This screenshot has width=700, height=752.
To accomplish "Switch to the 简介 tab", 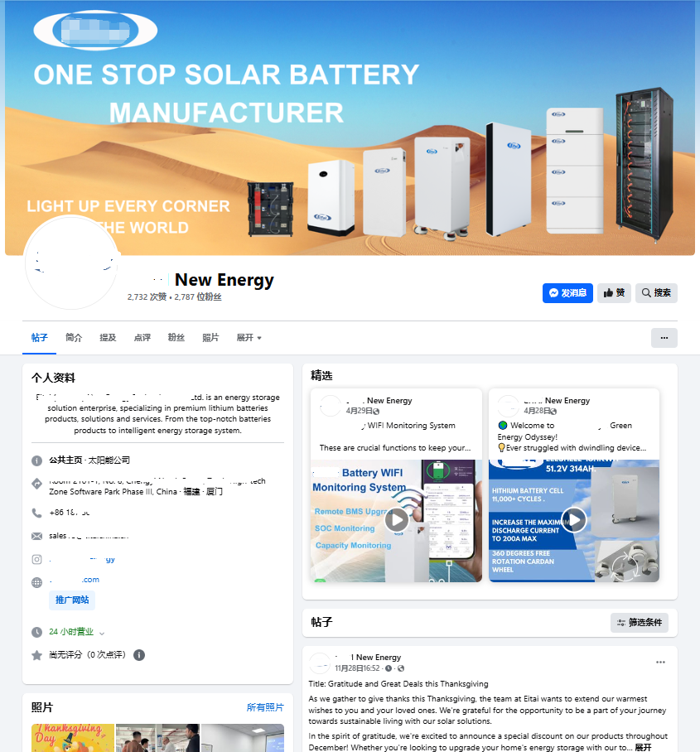I will click(x=74, y=338).
